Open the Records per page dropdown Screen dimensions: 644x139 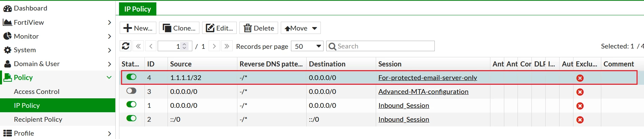tap(307, 46)
